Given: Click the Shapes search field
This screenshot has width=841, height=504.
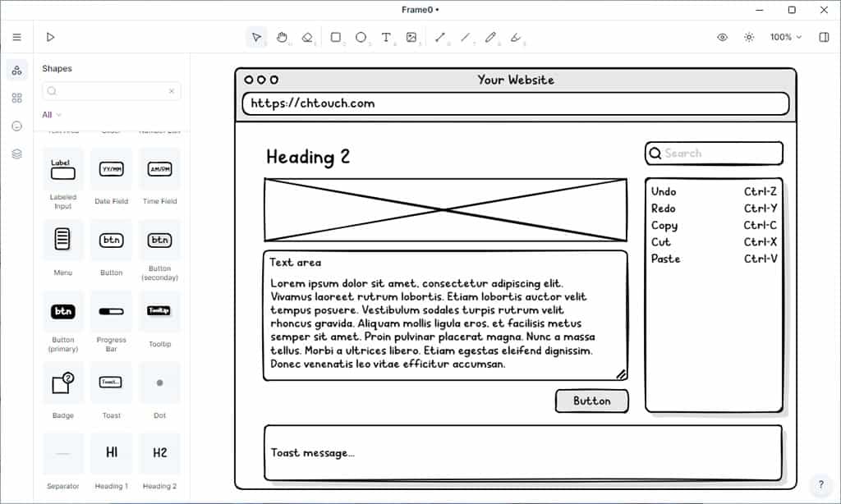Looking at the screenshot, I should pos(111,91).
